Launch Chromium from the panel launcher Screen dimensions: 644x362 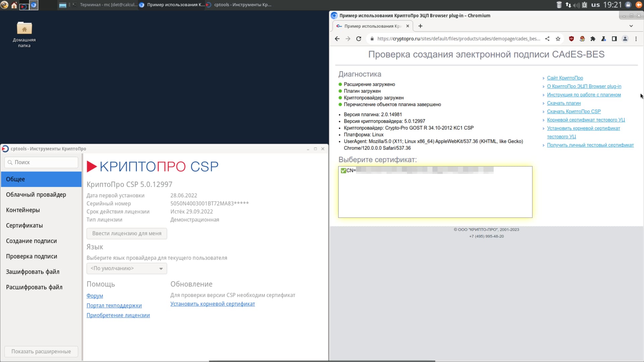(34, 5)
